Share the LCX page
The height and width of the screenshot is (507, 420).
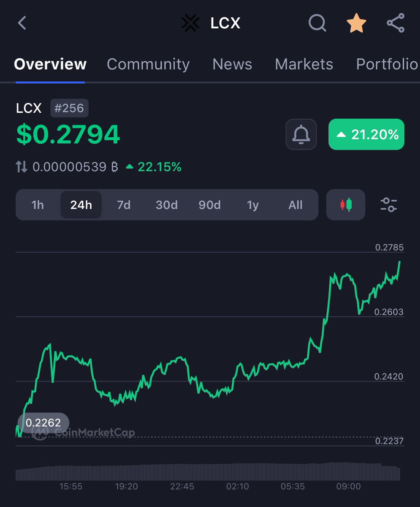click(x=395, y=23)
